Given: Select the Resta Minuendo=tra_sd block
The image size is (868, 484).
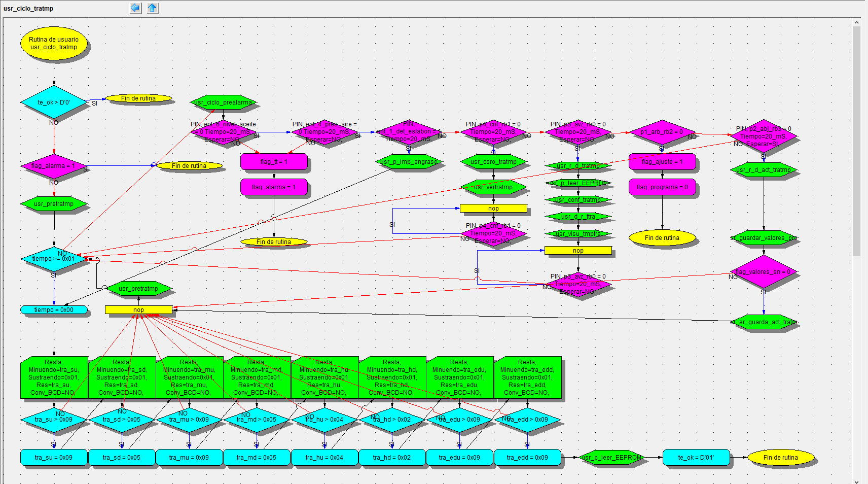Looking at the screenshot, I should point(122,377).
